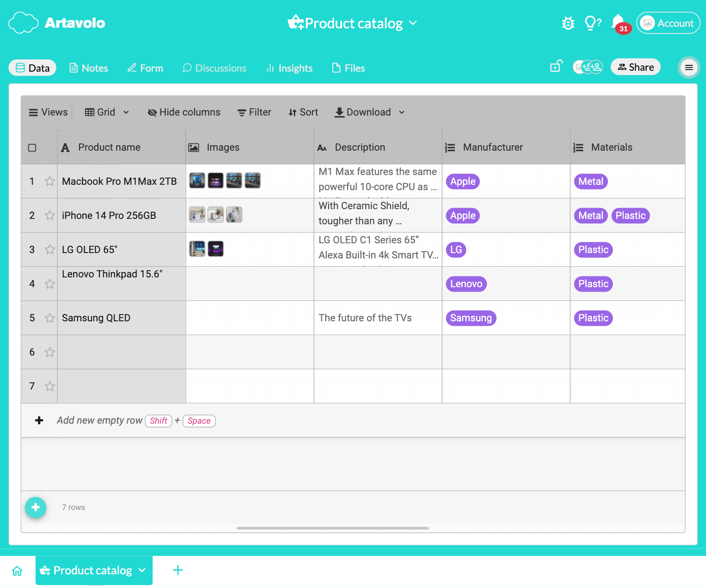
Task: Open the collaborators avatars icon
Action: pyautogui.click(x=588, y=67)
